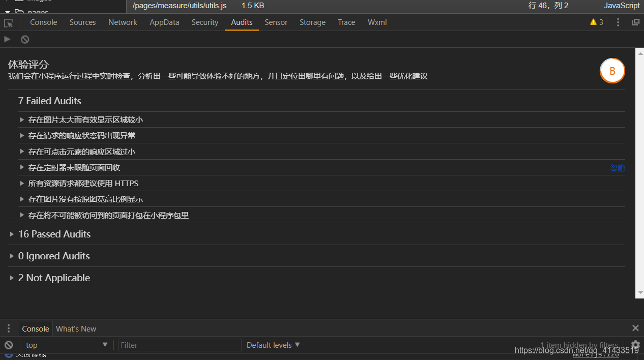Expand the audit 存在请求的响应状态码出现异常

(x=321, y=135)
